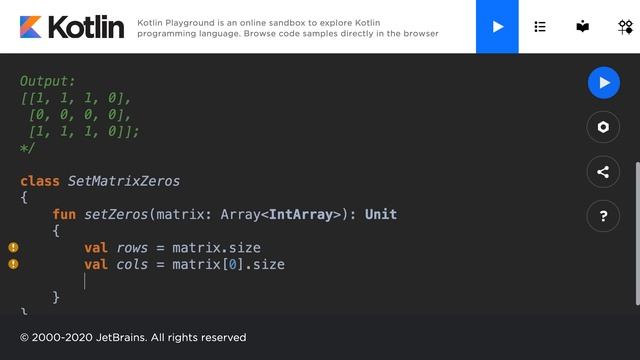Click the partly cut-off icon at header end
The width and height of the screenshot is (640, 360).
pos(626,27)
